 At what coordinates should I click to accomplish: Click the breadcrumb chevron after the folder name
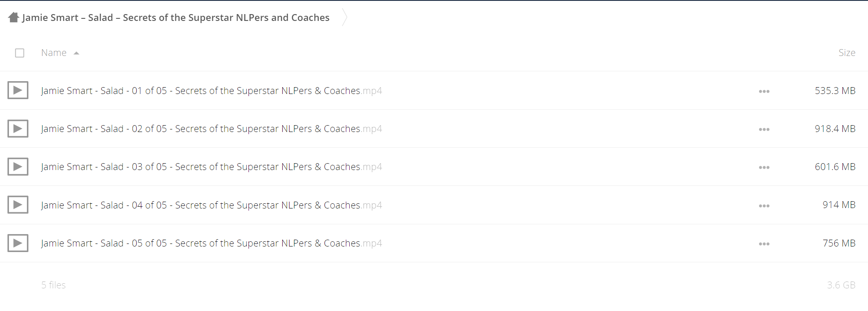tap(345, 18)
